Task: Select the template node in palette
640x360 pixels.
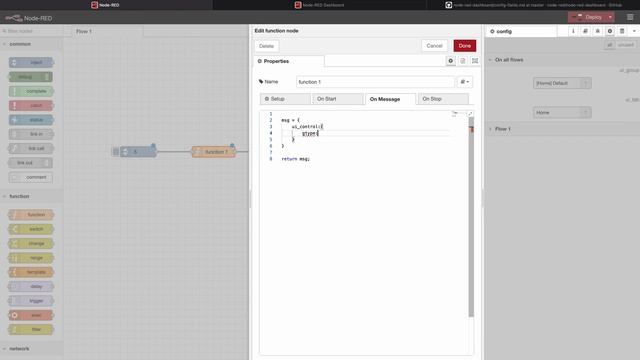Action: point(31,272)
